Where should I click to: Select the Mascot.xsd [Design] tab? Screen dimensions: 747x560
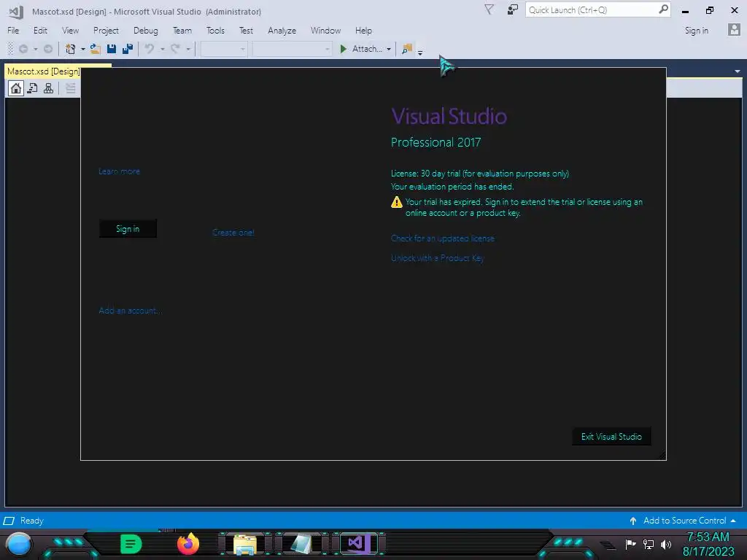pyautogui.click(x=43, y=71)
